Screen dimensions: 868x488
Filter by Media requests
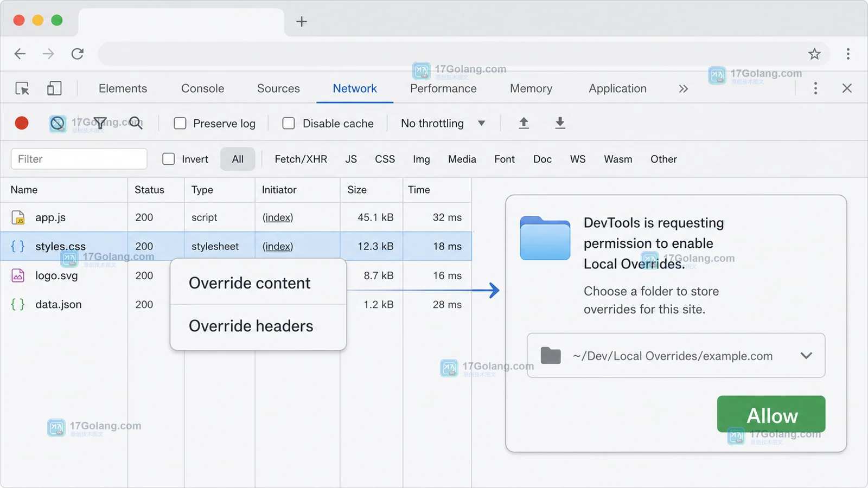(x=462, y=159)
